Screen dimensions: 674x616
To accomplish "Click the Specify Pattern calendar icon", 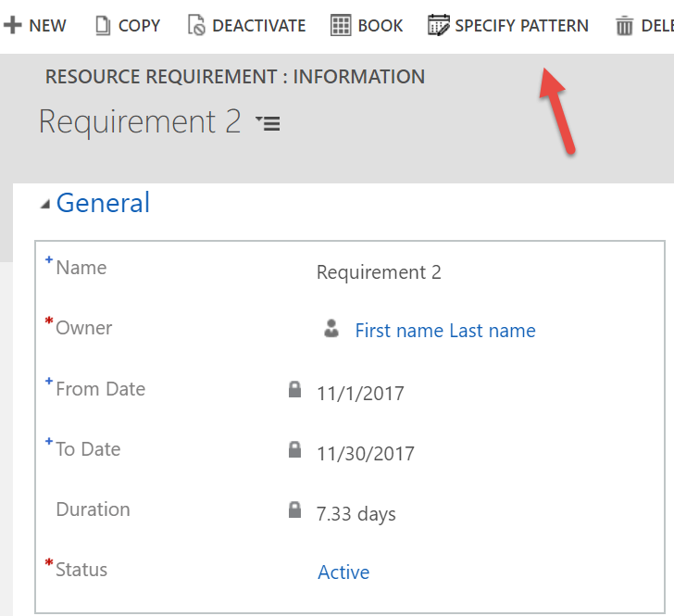I will pos(438,25).
